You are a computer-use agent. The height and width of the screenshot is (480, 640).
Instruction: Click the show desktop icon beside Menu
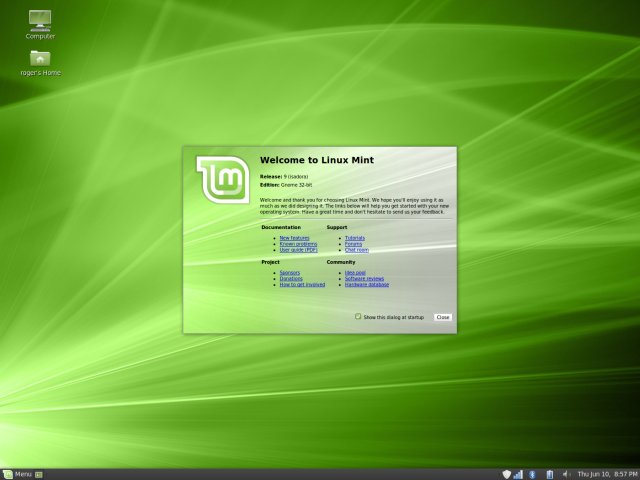coord(39,473)
